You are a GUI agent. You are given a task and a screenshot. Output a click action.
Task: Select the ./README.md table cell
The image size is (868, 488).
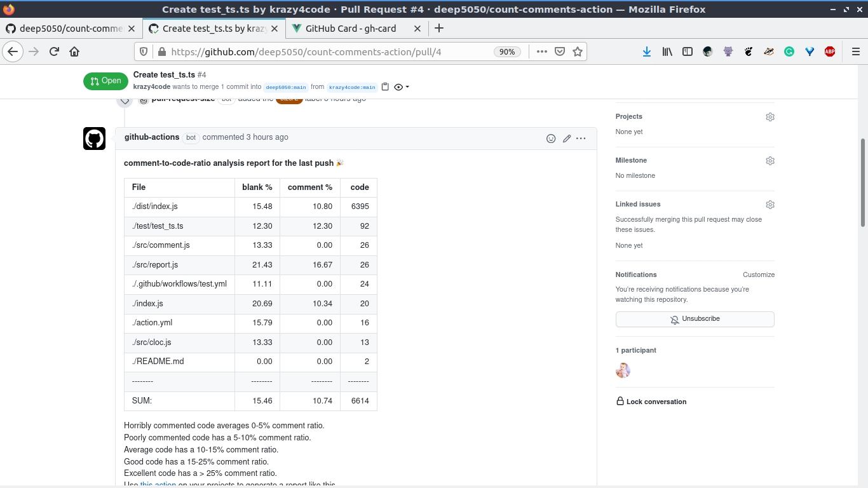(179, 362)
